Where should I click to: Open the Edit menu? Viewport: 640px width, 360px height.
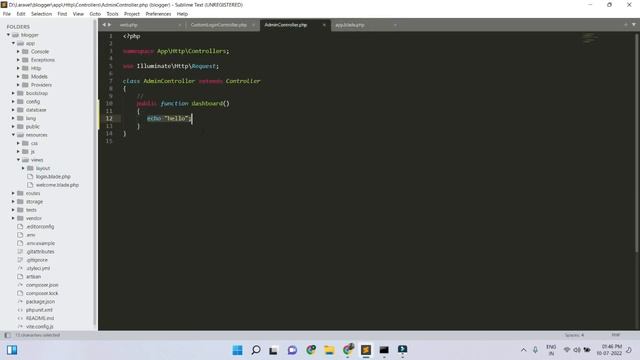pyautogui.click(x=21, y=14)
